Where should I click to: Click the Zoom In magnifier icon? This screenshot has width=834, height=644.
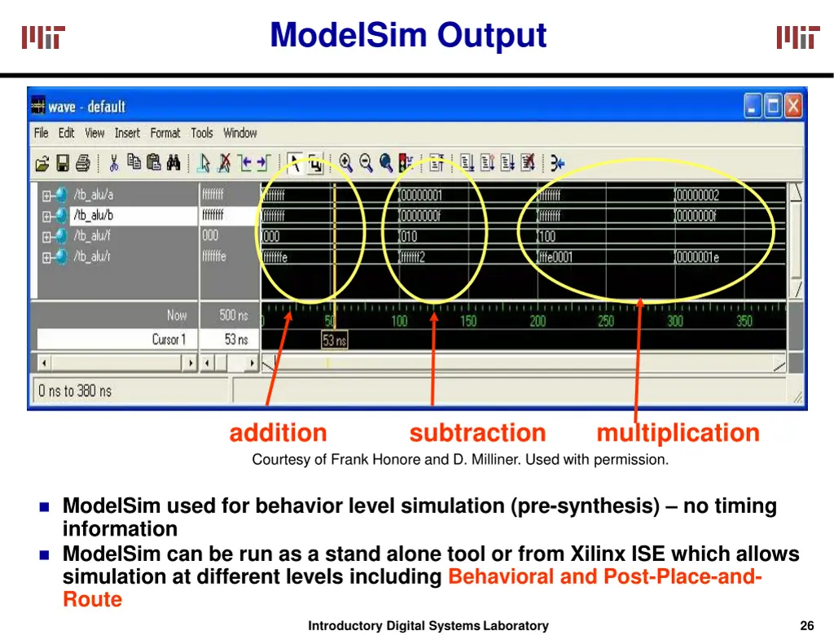point(345,163)
